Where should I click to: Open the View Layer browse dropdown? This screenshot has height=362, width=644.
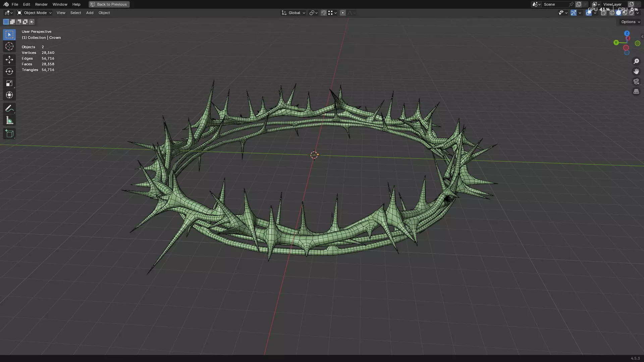point(596,4)
